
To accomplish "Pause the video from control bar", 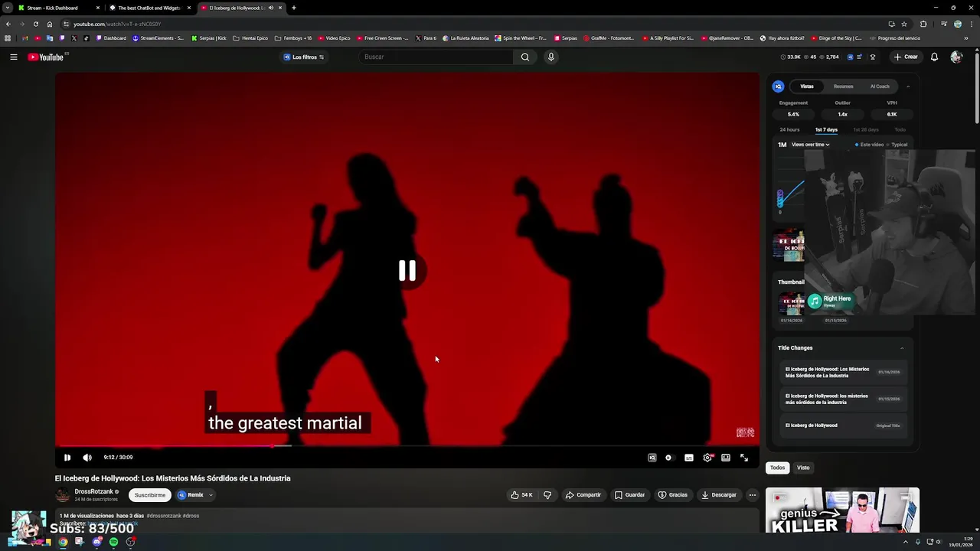I will click(67, 458).
